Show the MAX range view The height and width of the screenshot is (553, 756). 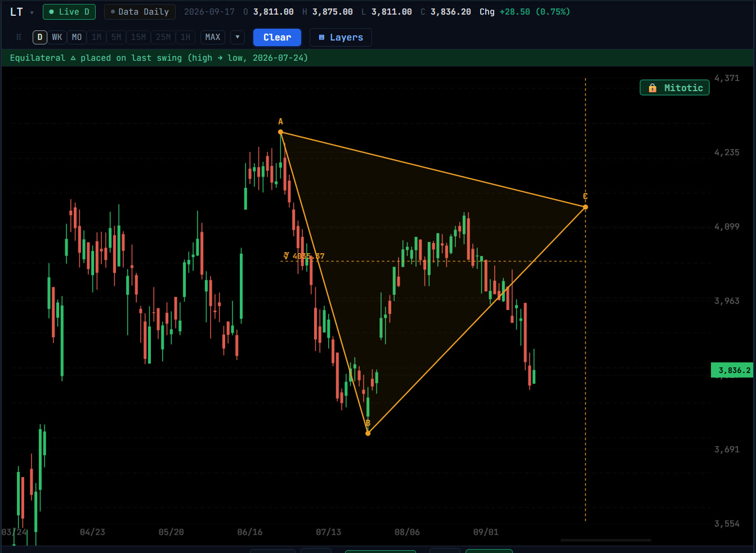(x=213, y=37)
